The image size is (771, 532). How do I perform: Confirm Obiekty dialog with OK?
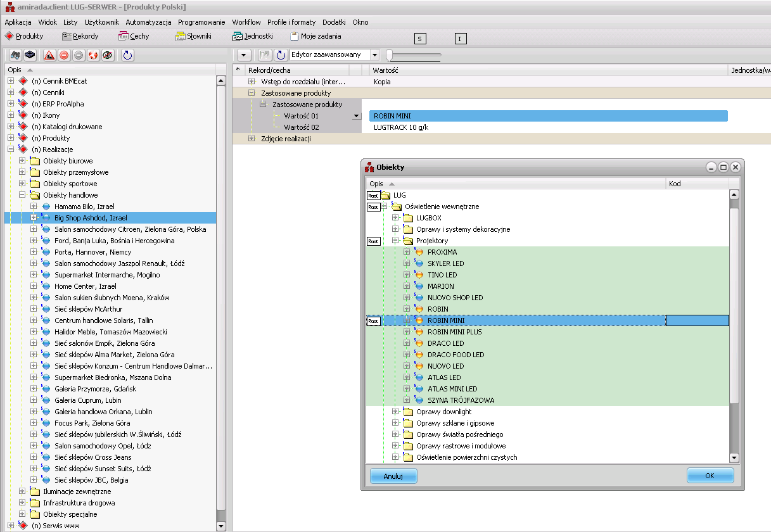(710, 476)
